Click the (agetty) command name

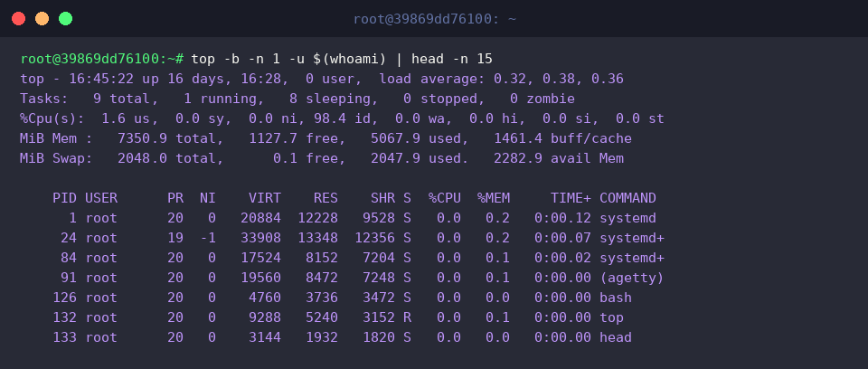click(x=632, y=279)
